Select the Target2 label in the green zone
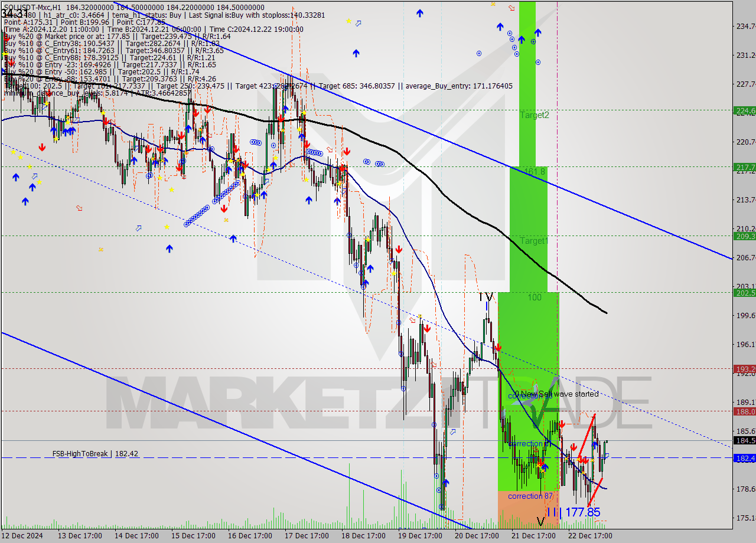756x543 pixels. coord(535,115)
